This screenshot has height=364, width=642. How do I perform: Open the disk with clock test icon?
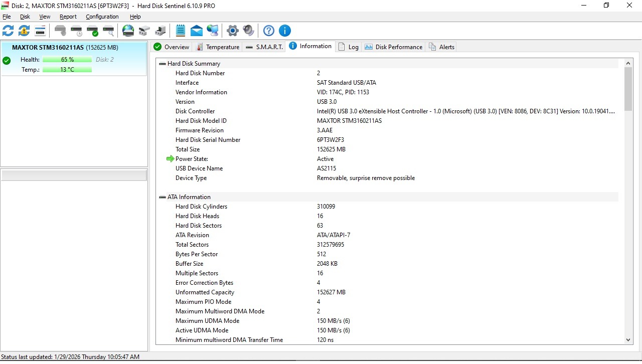click(x=76, y=31)
